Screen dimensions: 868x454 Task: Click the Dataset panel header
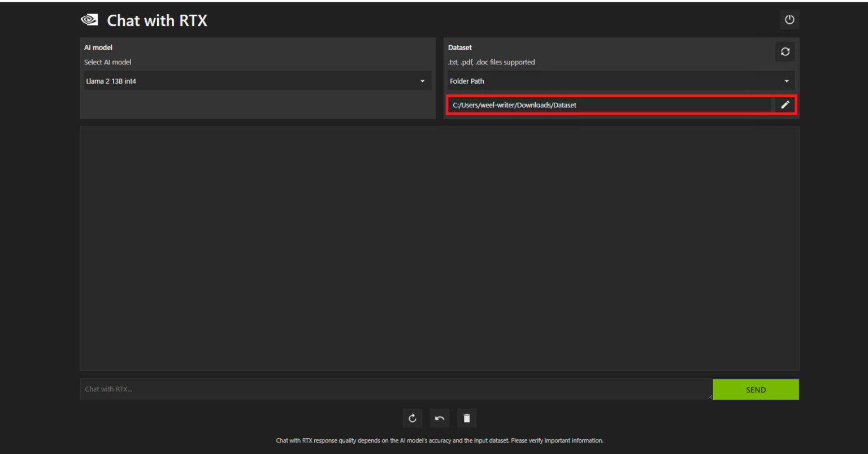coord(460,47)
